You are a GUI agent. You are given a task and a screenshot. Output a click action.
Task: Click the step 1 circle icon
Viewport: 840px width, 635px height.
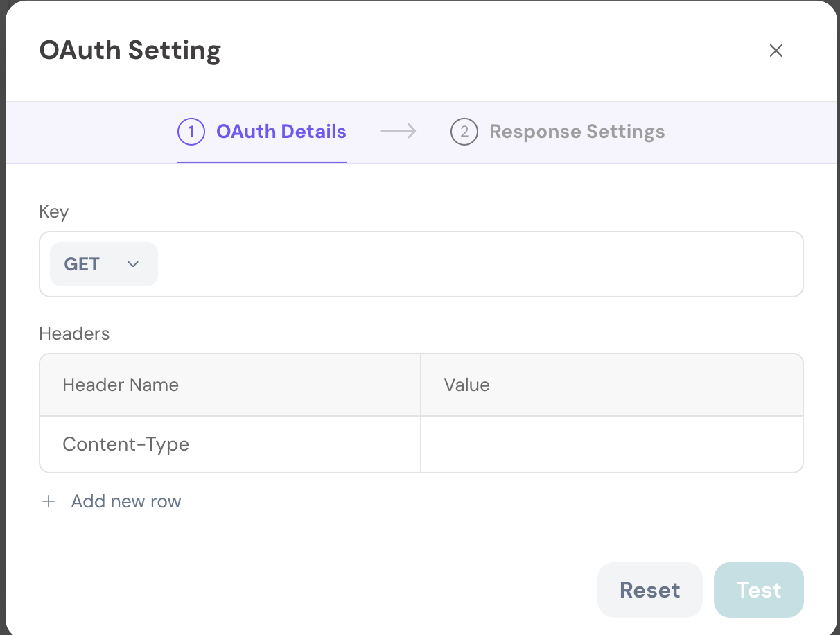191,132
